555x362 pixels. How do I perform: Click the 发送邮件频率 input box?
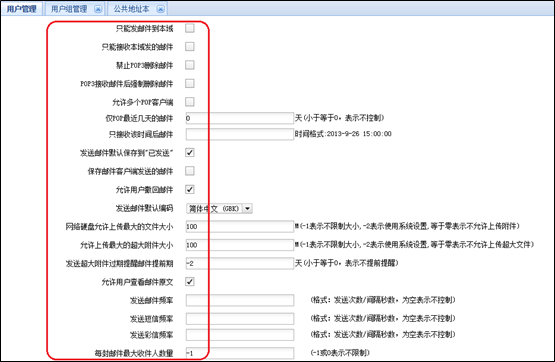tap(240, 300)
